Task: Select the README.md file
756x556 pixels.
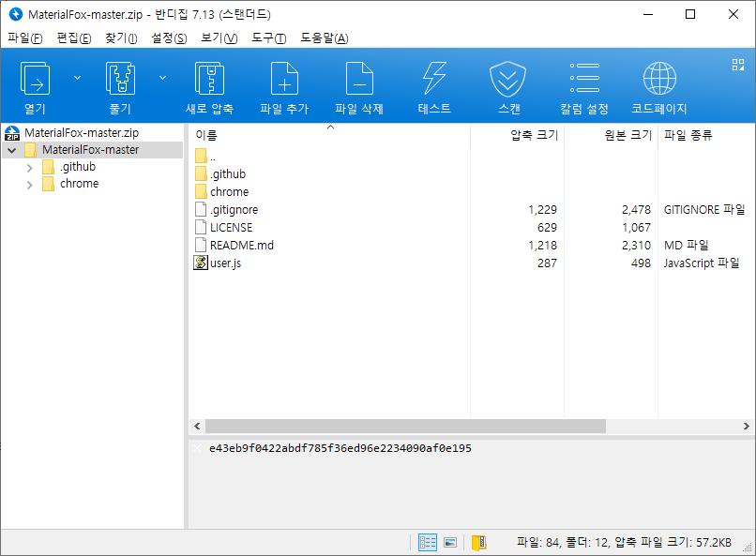Action: [242, 246]
